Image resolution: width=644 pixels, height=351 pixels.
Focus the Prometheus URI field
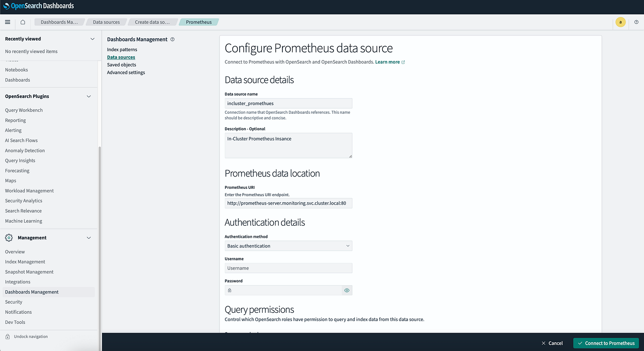coord(288,203)
